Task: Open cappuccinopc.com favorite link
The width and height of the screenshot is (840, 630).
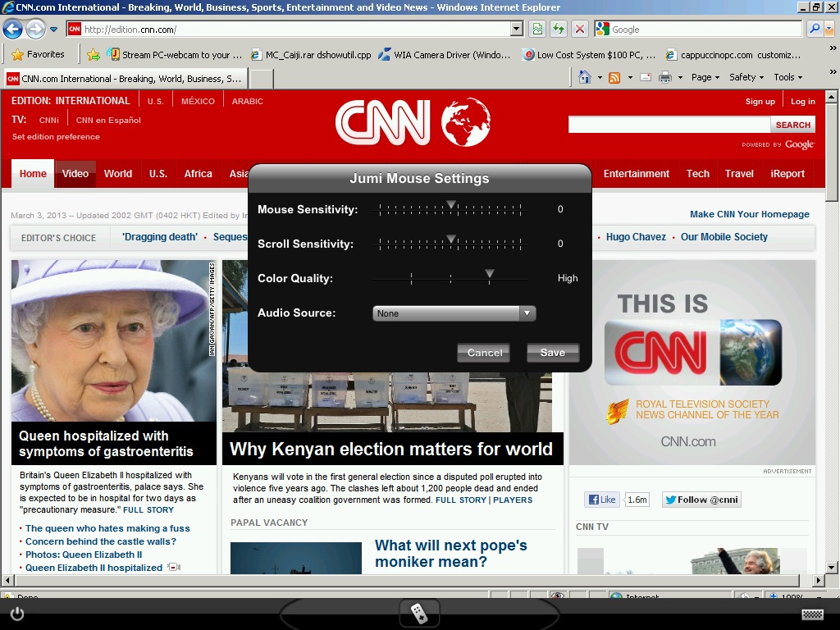Action: pyautogui.click(x=733, y=55)
